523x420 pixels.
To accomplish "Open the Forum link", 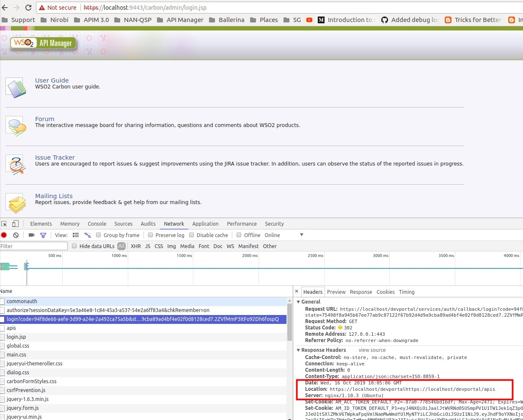I will click(44, 119).
